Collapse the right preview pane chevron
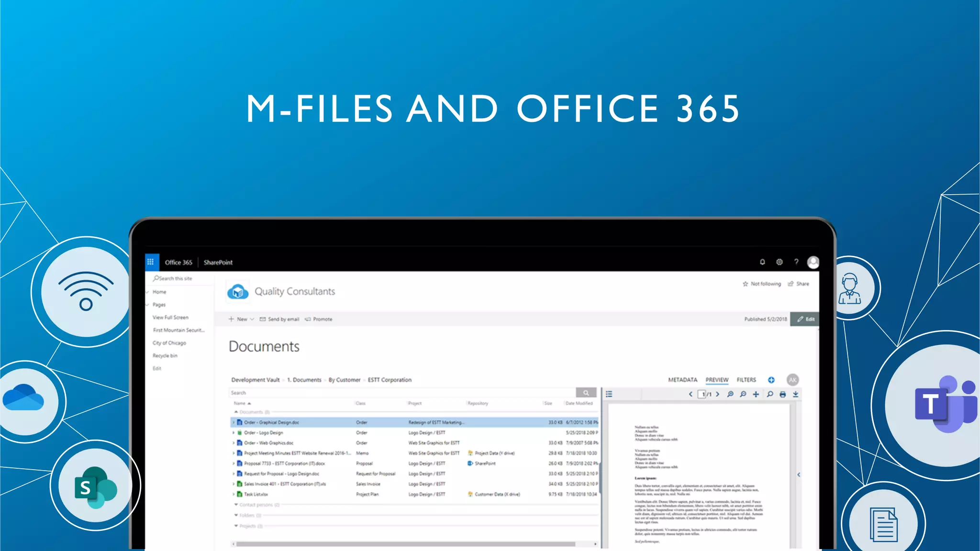 pyautogui.click(x=799, y=474)
